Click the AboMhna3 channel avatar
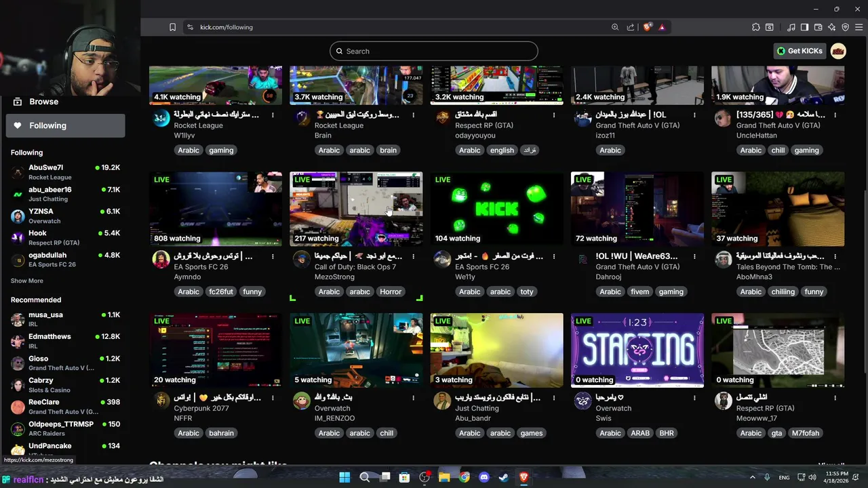868x488 pixels. (724, 260)
